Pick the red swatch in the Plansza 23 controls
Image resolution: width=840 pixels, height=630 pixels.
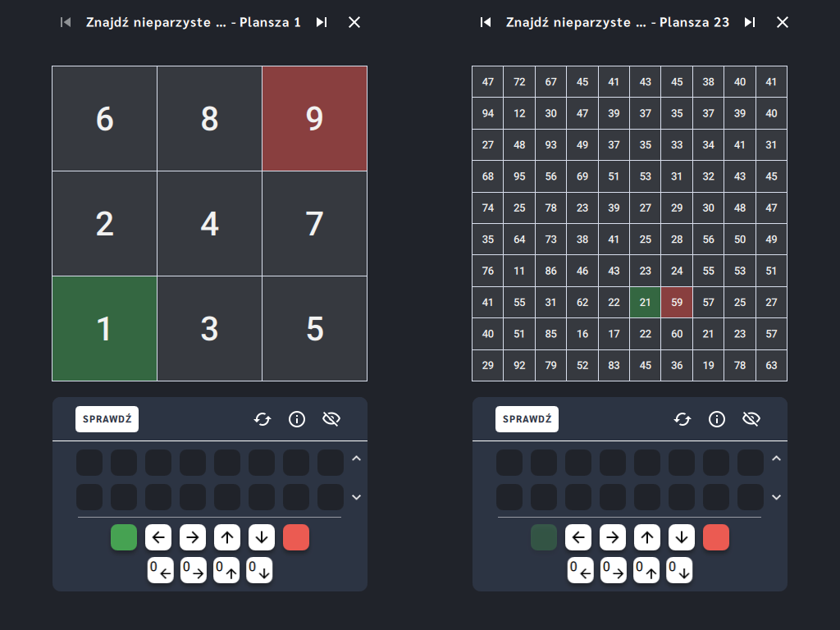coord(715,537)
